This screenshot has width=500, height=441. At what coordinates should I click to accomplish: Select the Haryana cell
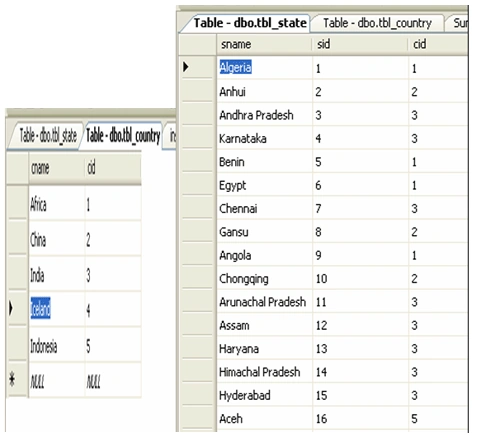[264, 349]
